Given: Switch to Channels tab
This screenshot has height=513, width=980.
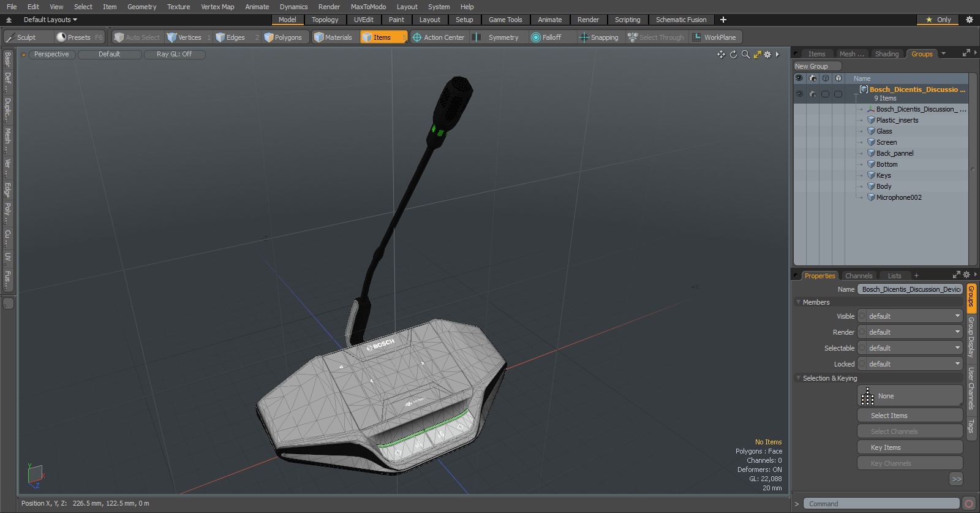Looking at the screenshot, I should point(858,276).
